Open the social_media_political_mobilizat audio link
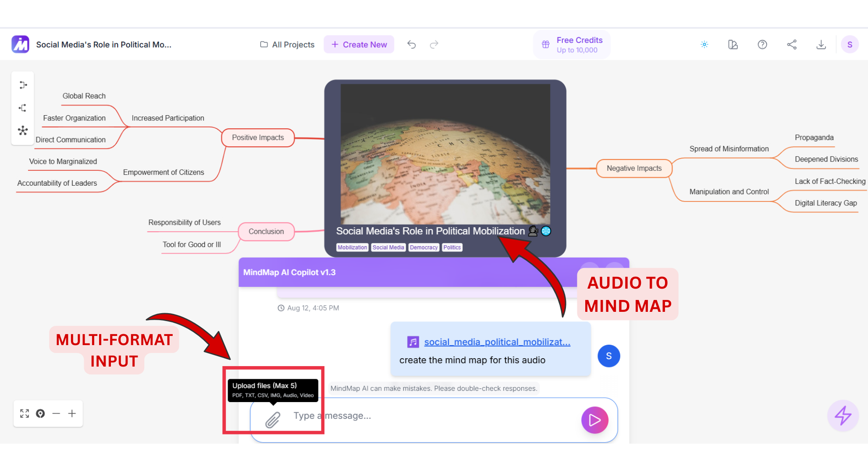 click(x=497, y=342)
